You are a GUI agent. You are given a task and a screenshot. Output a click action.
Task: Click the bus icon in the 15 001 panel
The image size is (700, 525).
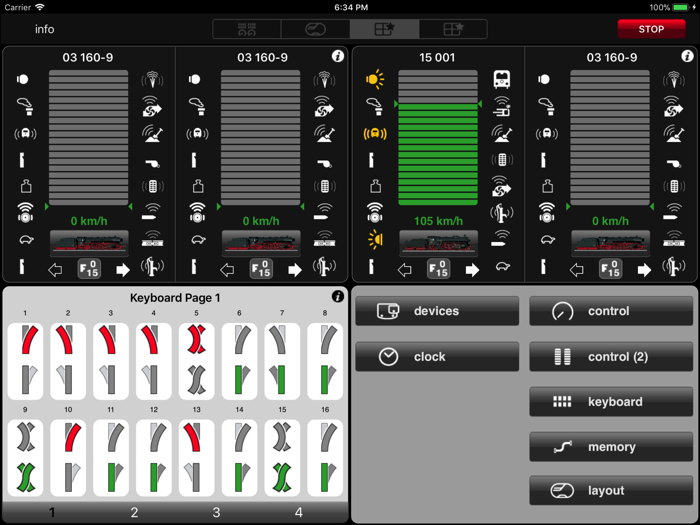tap(501, 79)
